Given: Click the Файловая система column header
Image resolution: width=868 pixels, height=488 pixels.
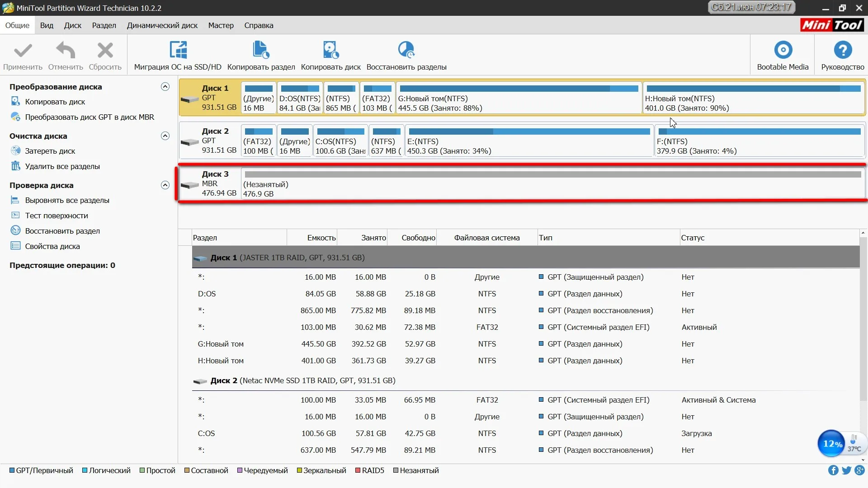Looking at the screenshot, I should point(486,238).
